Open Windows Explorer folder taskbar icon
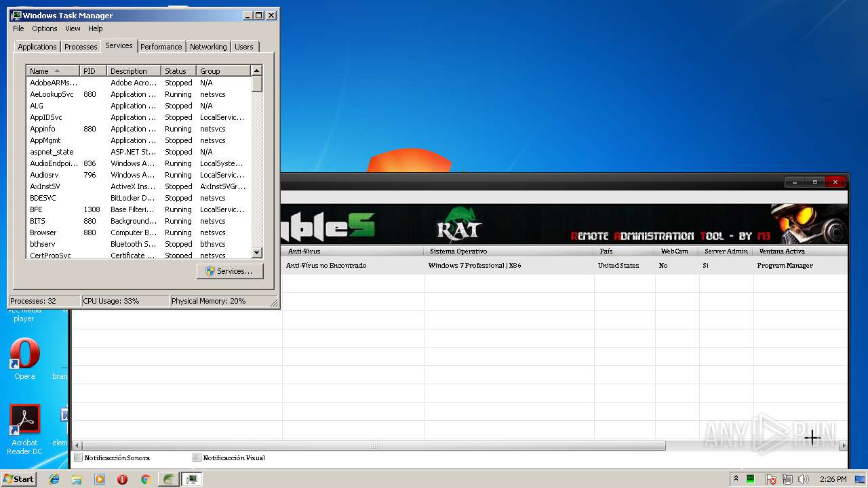 (x=77, y=479)
